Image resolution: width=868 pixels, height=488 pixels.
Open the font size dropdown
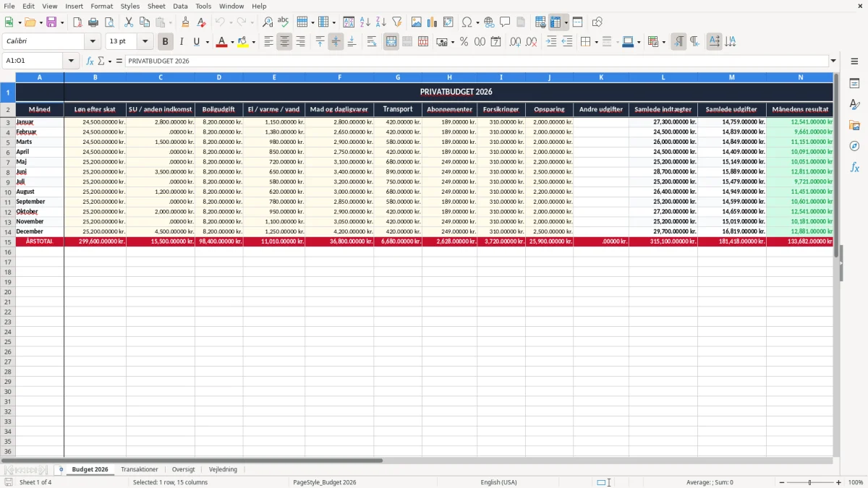point(145,42)
